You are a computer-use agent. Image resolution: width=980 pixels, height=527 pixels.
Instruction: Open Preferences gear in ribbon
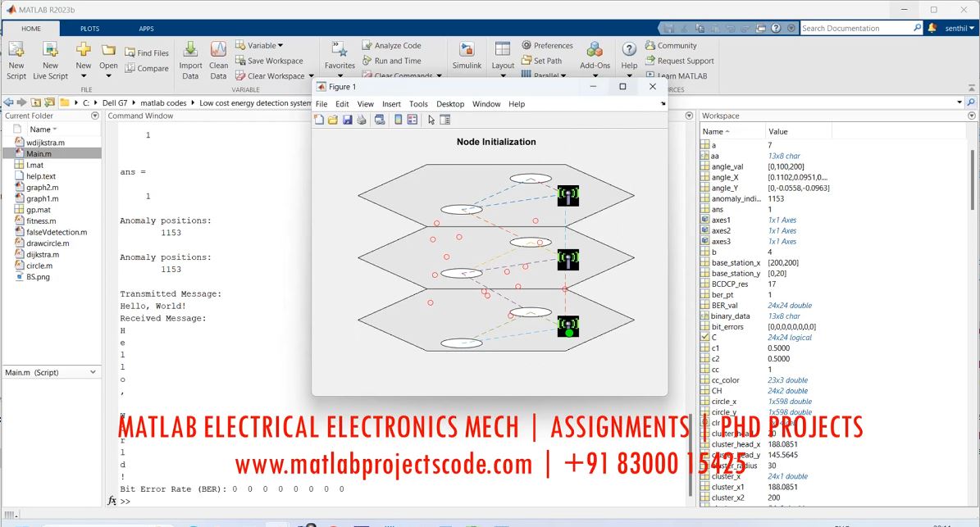(x=548, y=46)
